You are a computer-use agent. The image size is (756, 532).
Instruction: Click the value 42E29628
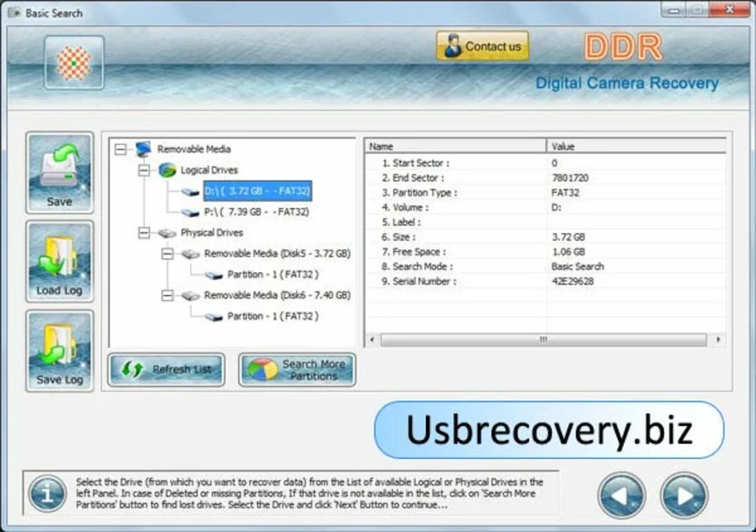point(572,282)
